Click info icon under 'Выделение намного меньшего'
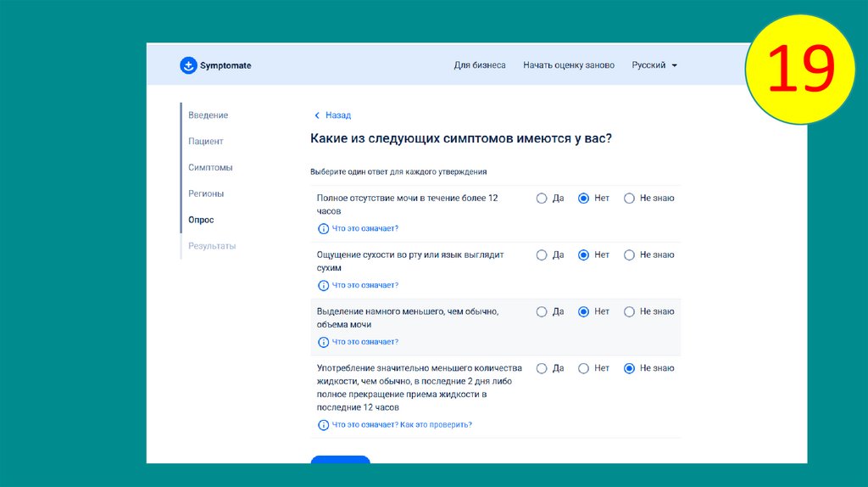This screenshot has width=868, height=487. click(323, 342)
